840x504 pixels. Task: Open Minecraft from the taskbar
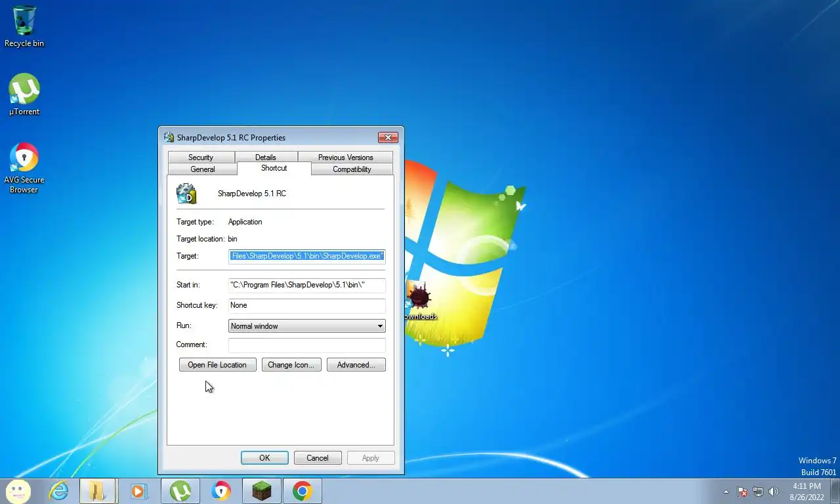click(x=262, y=491)
